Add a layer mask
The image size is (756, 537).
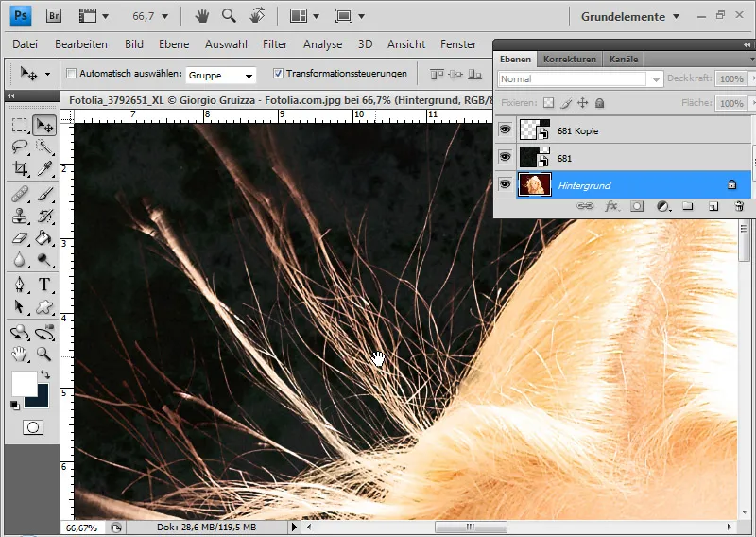pyautogui.click(x=637, y=206)
